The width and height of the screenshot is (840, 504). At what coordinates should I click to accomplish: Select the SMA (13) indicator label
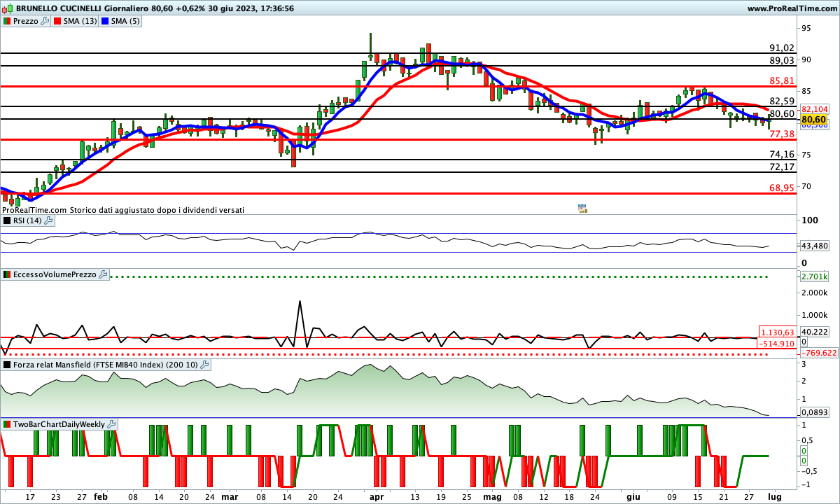coord(80,21)
